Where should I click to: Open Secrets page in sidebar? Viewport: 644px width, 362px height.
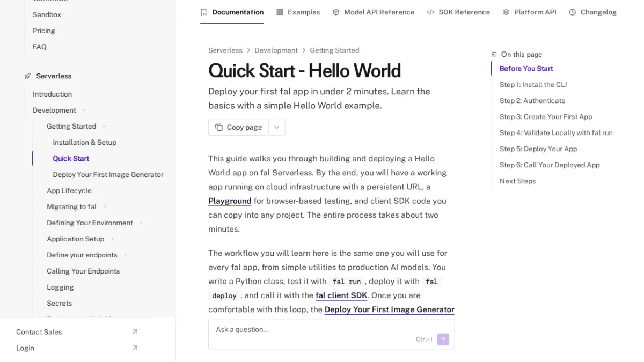point(59,303)
